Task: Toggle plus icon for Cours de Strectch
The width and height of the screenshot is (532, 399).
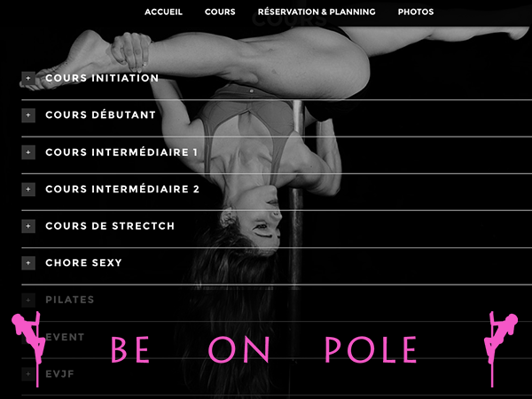Action: pos(28,226)
